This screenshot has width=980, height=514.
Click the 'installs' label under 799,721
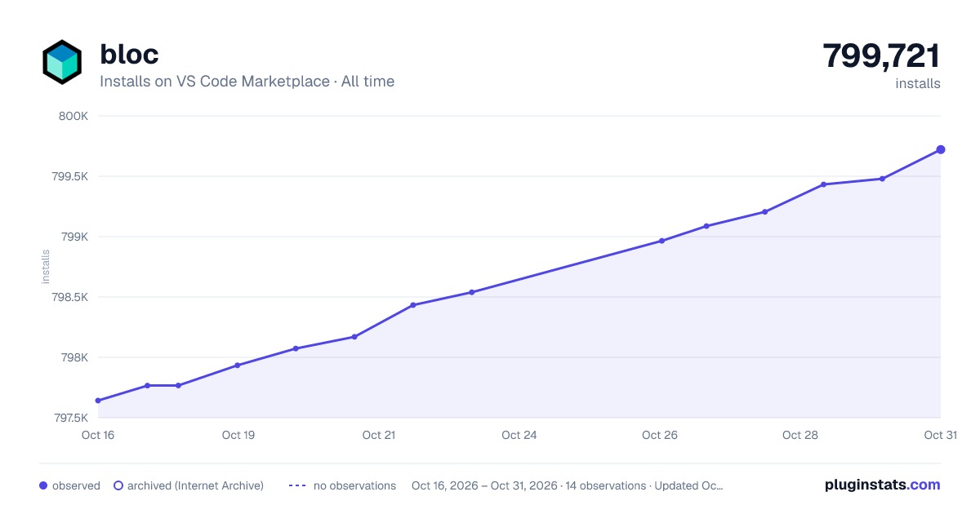(918, 83)
